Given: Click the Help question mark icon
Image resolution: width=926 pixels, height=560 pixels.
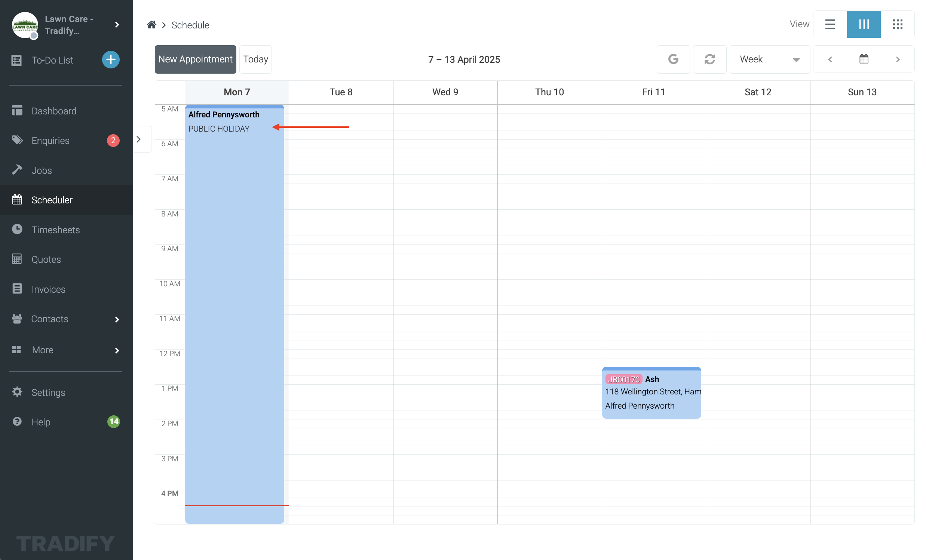Looking at the screenshot, I should [17, 421].
